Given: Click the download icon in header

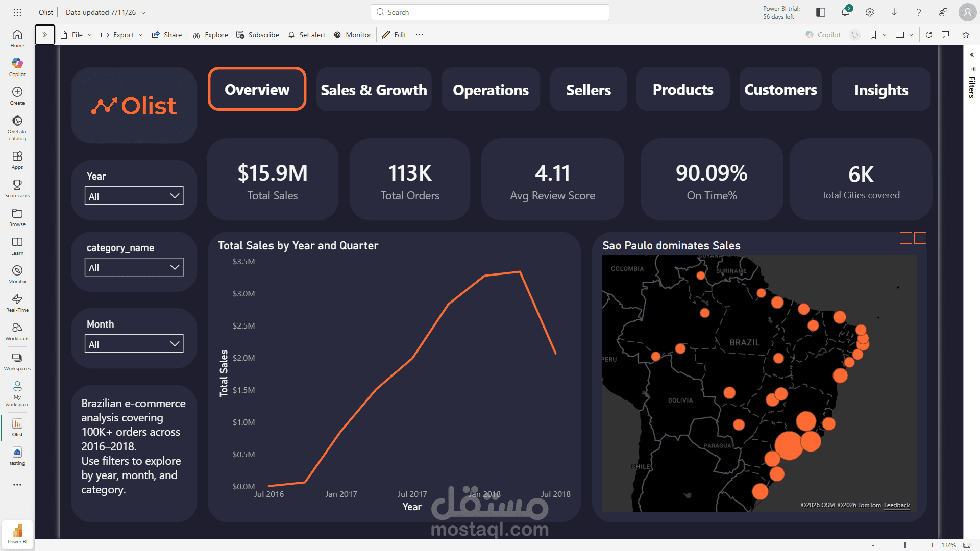Looking at the screenshot, I should tap(894, 12).
